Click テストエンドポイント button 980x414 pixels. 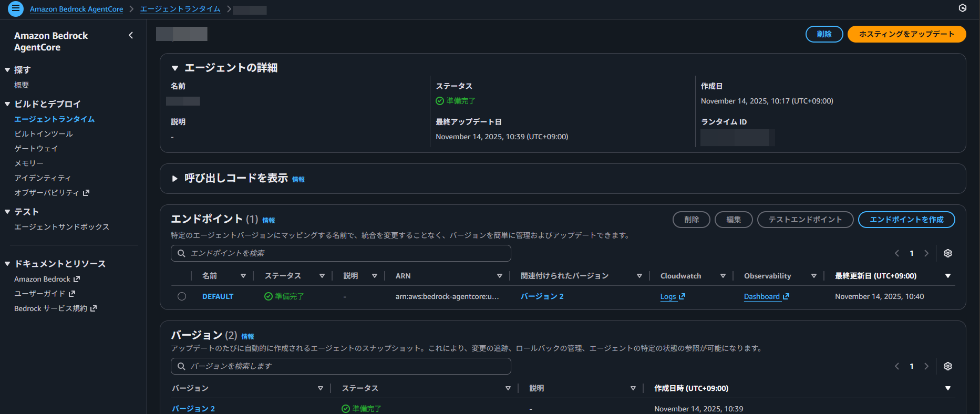(805, 220)
